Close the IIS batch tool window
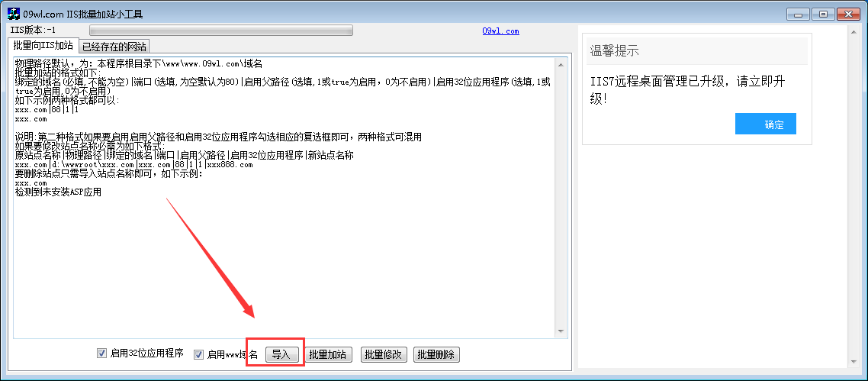Viewport: 868px width, 381px height. pos(848,15)
